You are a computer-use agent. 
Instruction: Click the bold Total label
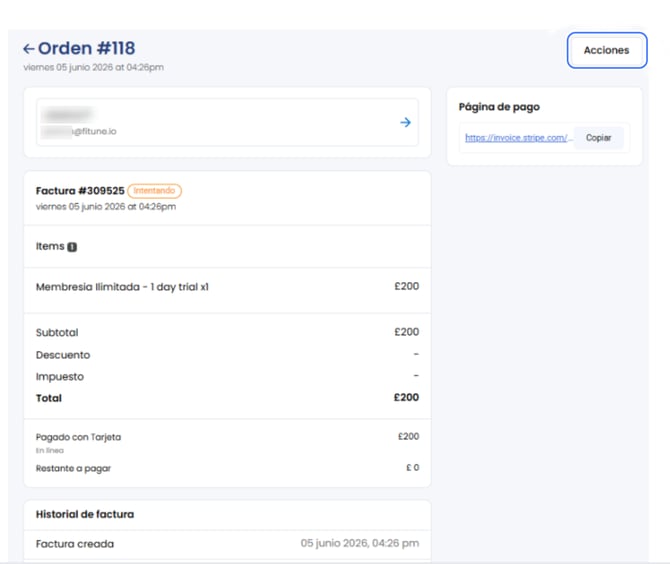pos(49,398)
